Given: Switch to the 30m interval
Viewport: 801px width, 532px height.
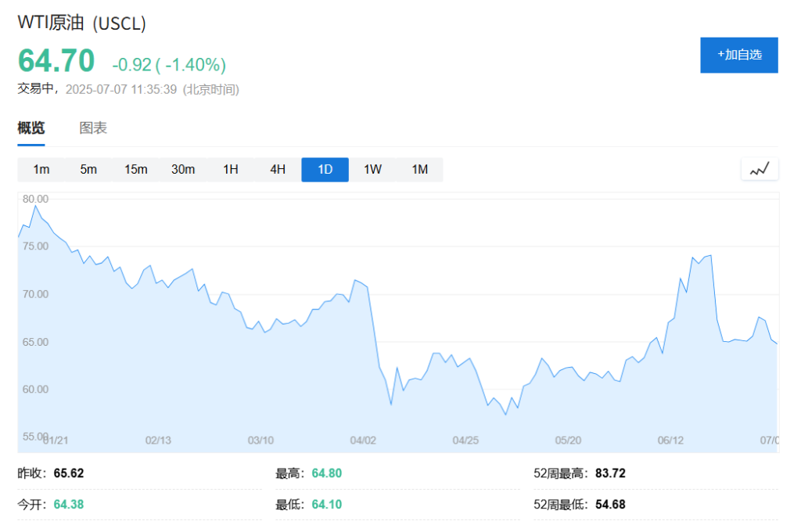Looking at the screenshot, I should [x=183, y=170].
